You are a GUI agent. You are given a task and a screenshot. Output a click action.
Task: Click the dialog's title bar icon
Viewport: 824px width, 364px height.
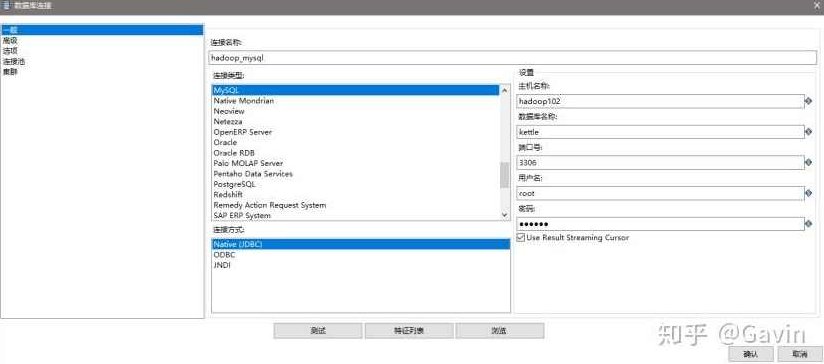click(7, 5)
